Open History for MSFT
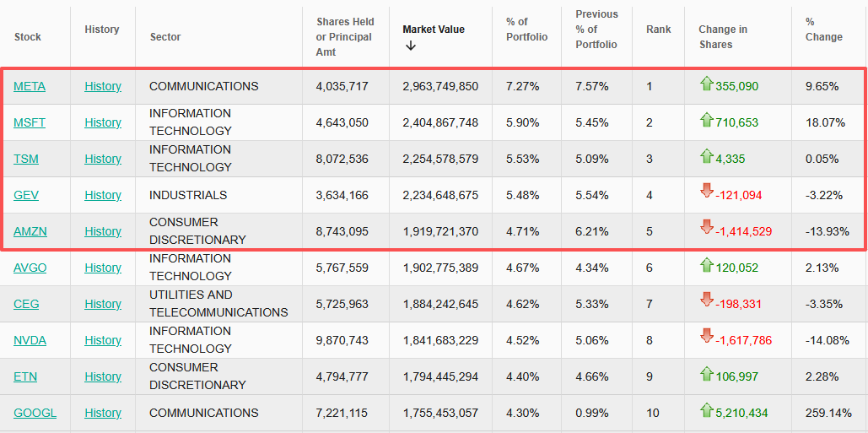Image resolution: width=868 pixels, height=433 pixels. 103,122
